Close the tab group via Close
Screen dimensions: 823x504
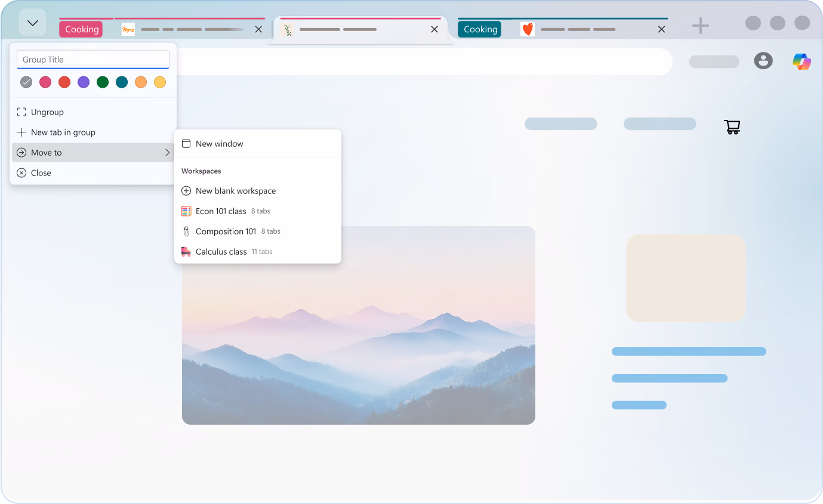click(41, 173)
